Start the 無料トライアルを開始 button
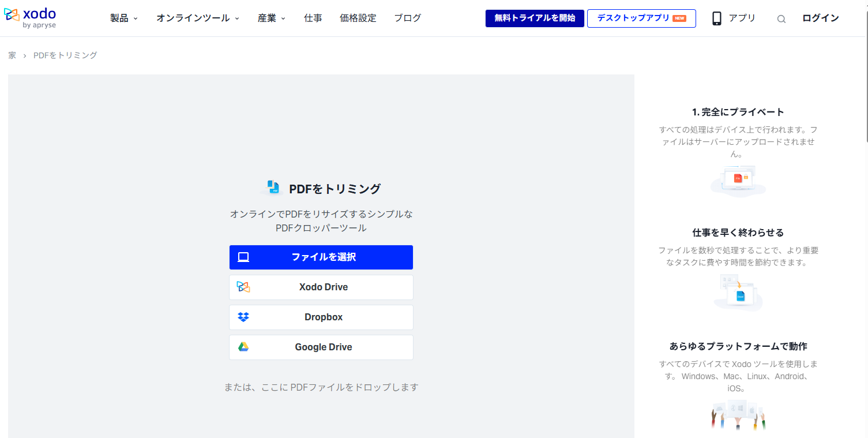 pyautogui.click(x=535, y=18)
